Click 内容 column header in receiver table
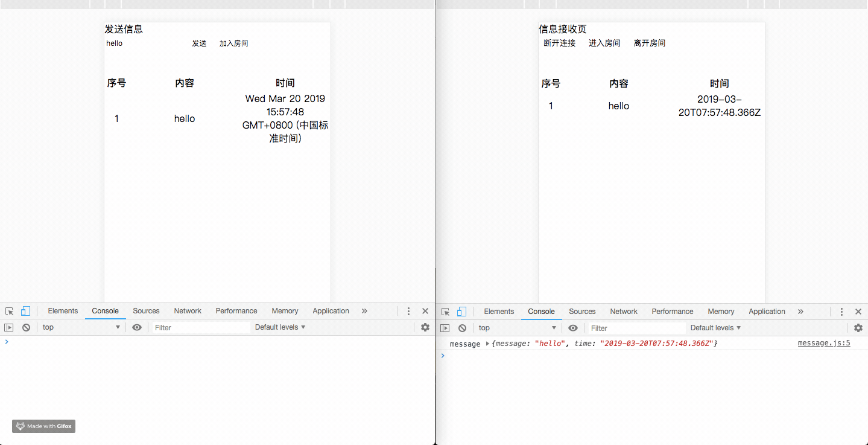Image resolution: width=868 pixels, height=445 pixels. [x=619, y=84]
